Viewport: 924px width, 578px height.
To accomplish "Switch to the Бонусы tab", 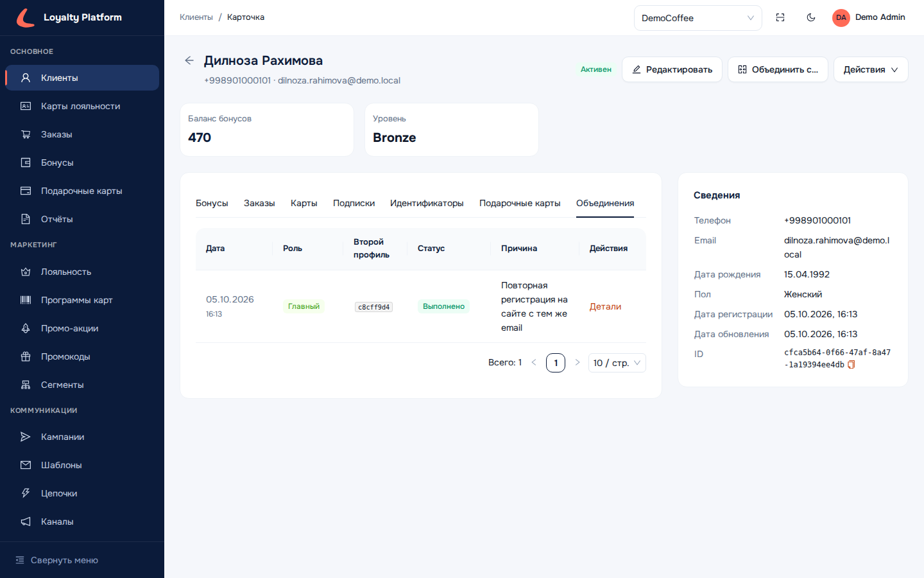I will [212, 203].
